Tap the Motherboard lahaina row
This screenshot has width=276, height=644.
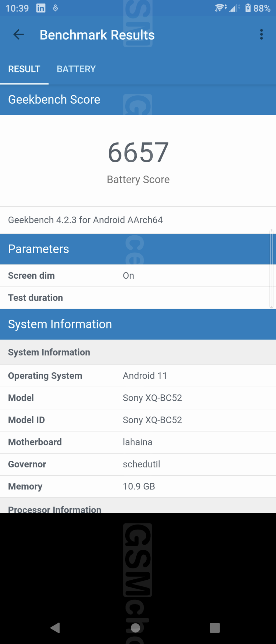point(138,442)
